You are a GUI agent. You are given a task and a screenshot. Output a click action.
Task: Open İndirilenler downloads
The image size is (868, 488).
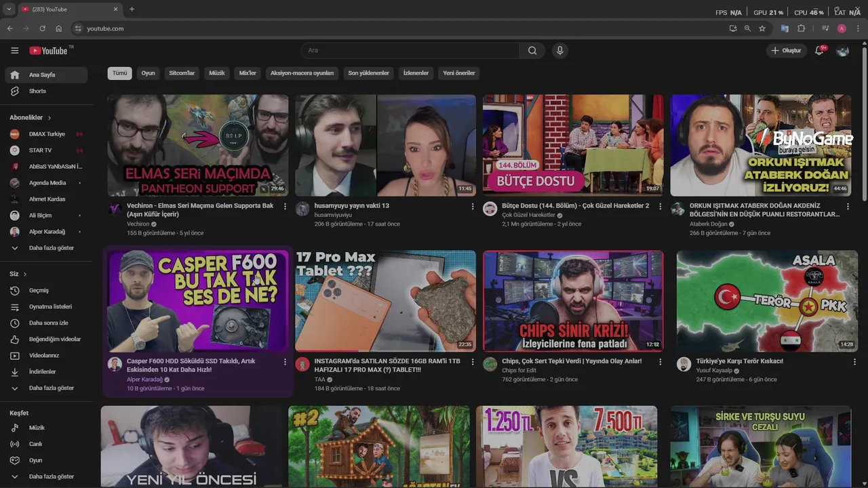(45, 371)
